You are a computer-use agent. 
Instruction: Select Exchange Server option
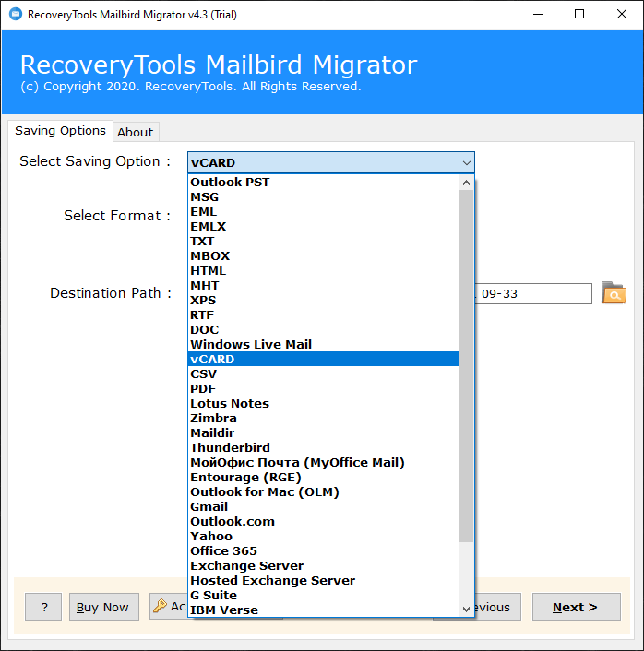coord(323,565)
